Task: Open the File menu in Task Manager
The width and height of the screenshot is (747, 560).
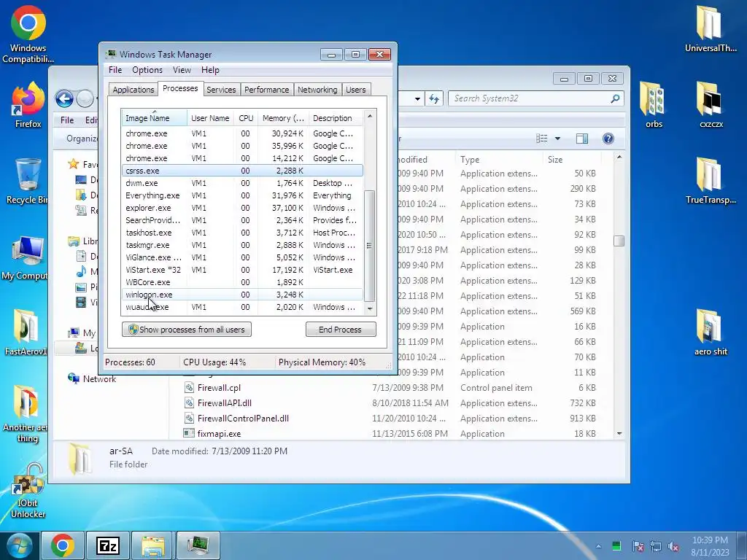Action: pyautogui.click(x=115, y=70)
